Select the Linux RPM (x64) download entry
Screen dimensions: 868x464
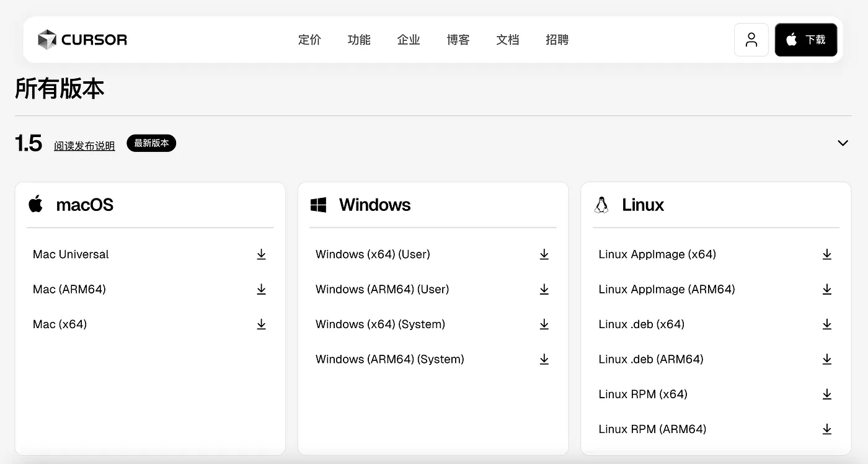click(x=715, y=395)
